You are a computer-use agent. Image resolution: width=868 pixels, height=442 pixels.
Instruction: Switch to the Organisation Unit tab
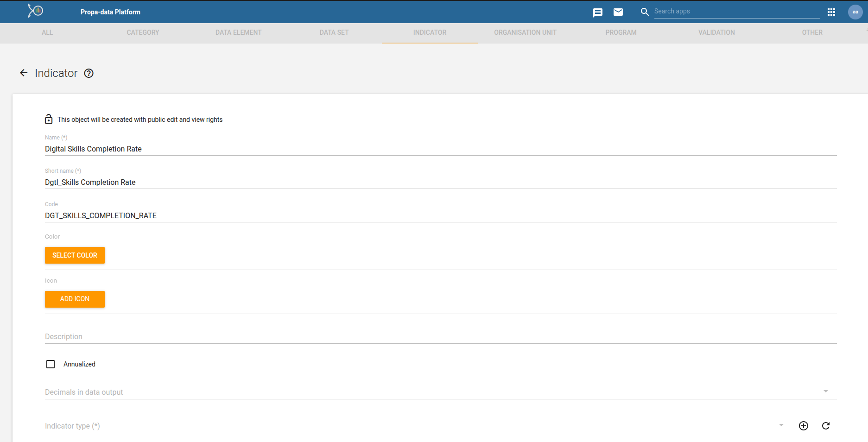pyautogui.click(x=525, y=32)
